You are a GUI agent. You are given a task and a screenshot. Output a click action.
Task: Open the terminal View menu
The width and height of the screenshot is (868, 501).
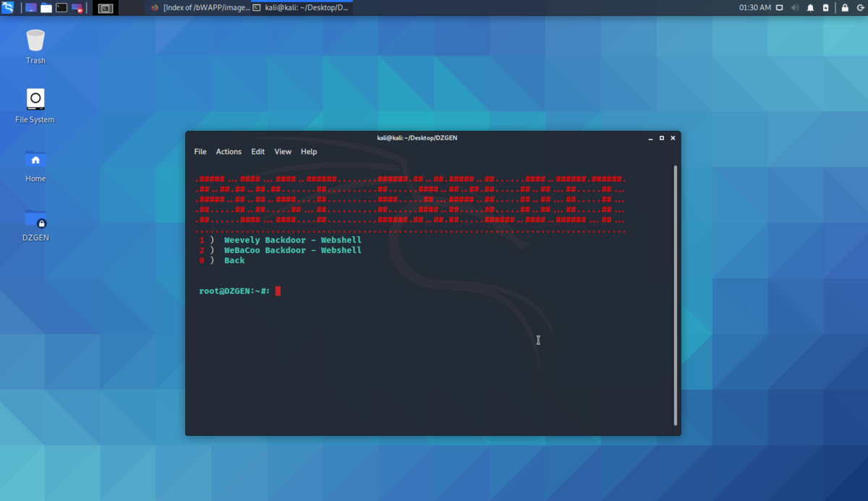tap(283, 152)
